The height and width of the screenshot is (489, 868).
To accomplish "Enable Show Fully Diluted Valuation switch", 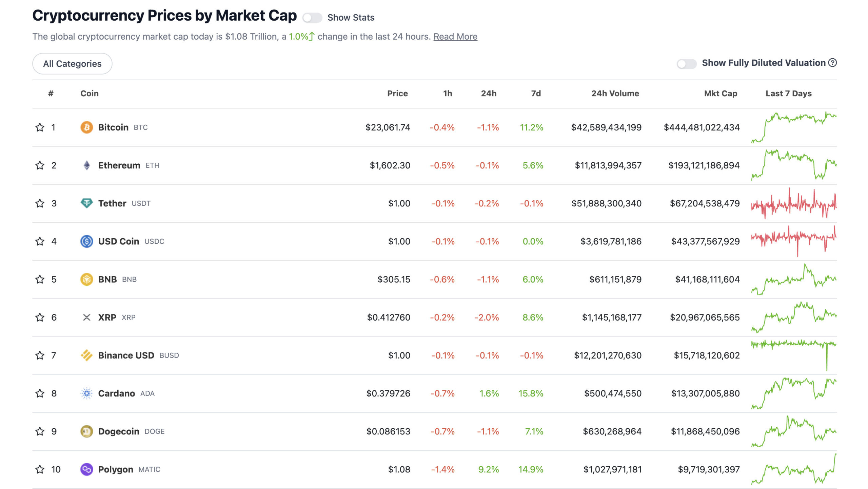I will 686,64.
